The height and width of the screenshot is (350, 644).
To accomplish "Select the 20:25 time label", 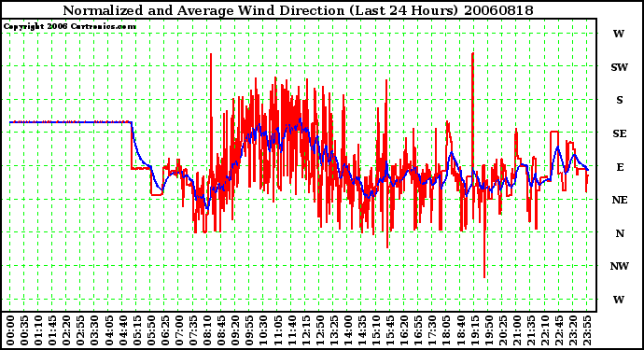I will tap(502, 330).
